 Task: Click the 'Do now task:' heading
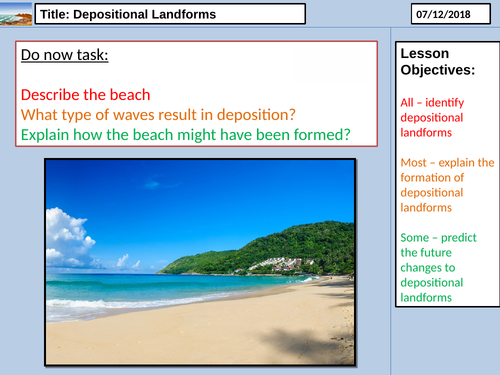pyautogui.click(x=65, y=55)
